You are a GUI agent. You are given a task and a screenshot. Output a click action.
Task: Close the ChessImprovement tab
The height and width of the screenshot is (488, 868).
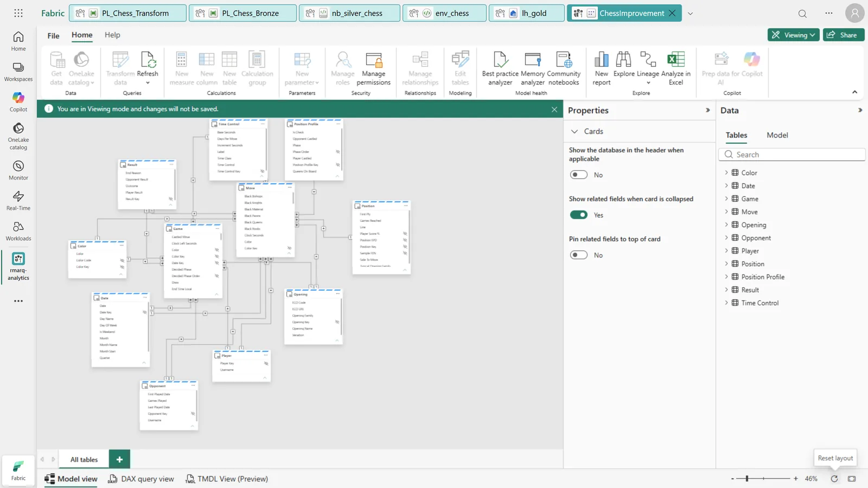672,13
